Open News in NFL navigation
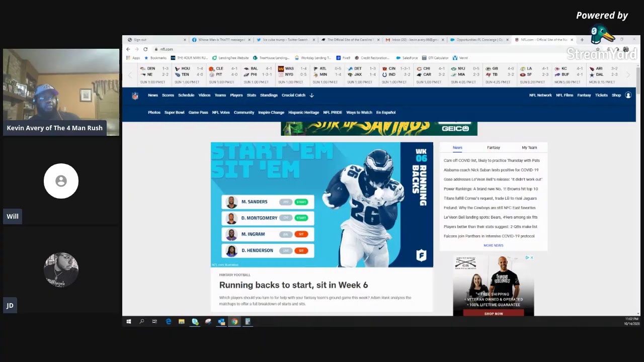This screenshot has width=644, height=362. (x=153, y=95)
